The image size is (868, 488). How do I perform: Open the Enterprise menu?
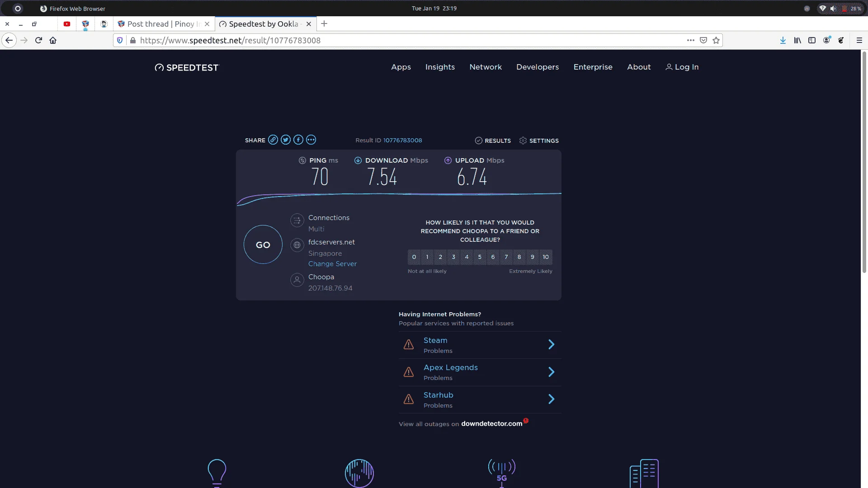coord(593,67)
